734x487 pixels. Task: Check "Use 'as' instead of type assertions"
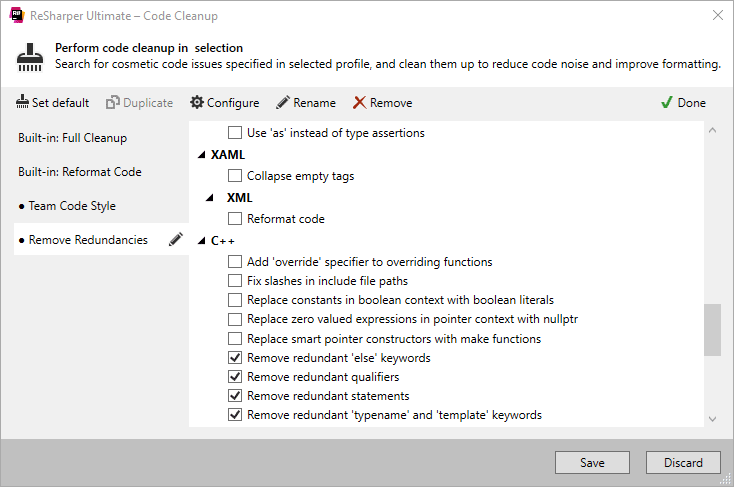tap(235, 133)
